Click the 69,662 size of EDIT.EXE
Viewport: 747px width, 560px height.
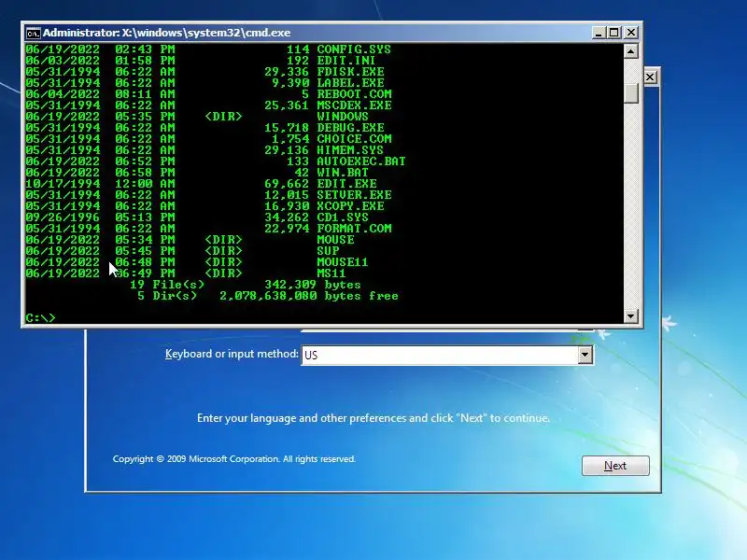[x=287, y=184]
